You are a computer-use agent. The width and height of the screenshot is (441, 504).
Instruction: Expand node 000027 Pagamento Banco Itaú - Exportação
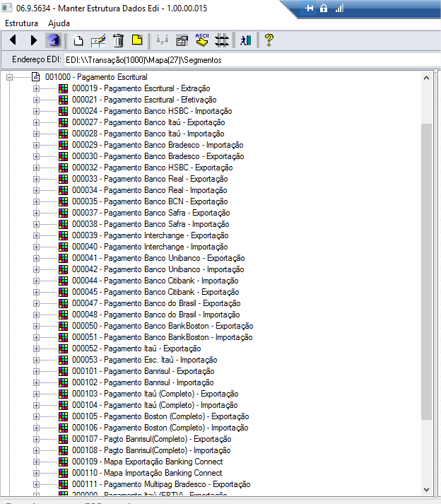tap(36, 122)
